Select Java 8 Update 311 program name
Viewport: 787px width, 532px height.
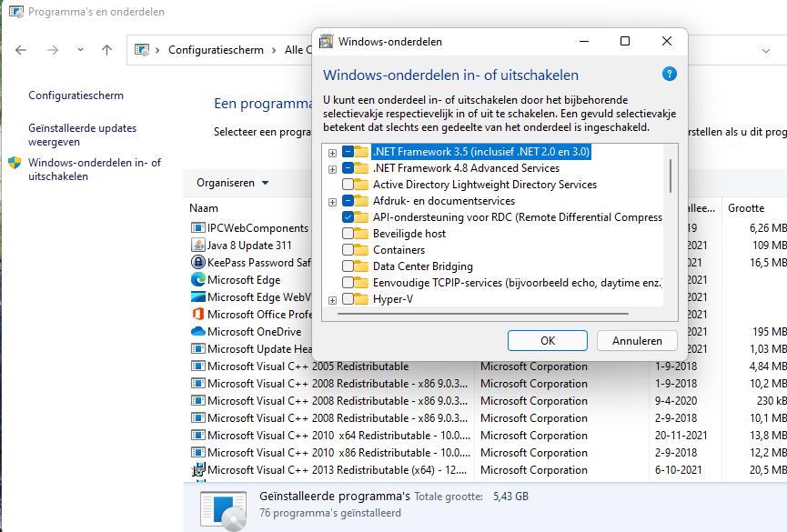tap(249, 246)
